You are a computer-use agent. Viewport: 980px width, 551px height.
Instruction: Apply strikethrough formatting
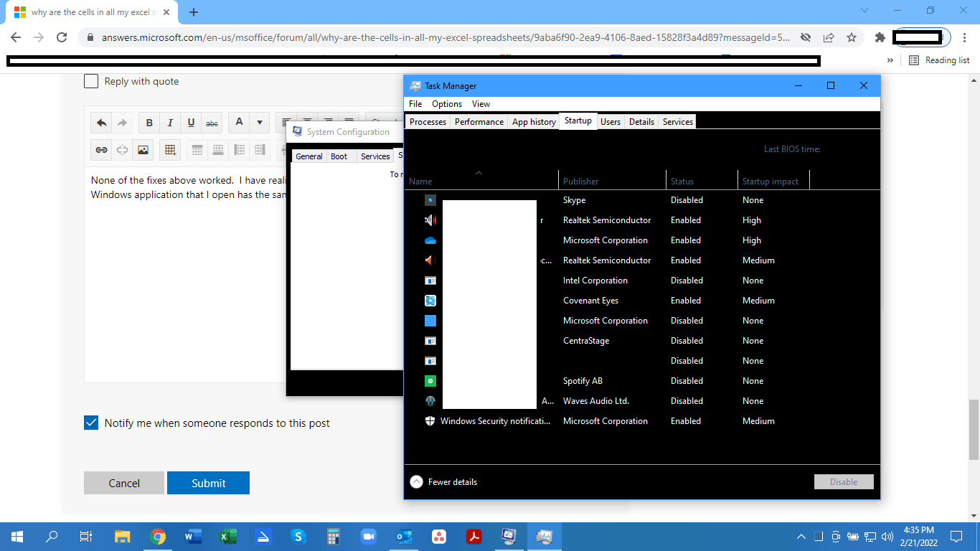point(212,123)
